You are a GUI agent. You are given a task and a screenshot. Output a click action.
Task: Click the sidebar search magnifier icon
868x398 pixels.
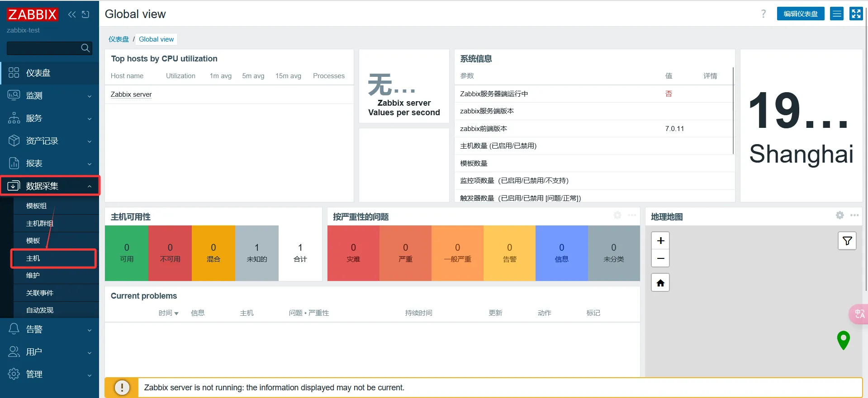point(85,48)
